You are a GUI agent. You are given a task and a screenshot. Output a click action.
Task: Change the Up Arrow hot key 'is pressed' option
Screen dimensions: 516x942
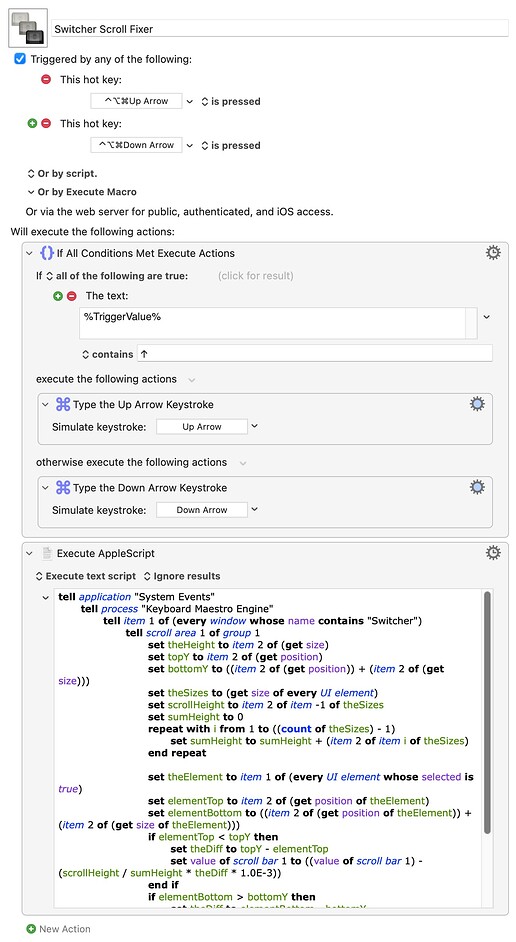pyautogui.click(x=231, y=102)
